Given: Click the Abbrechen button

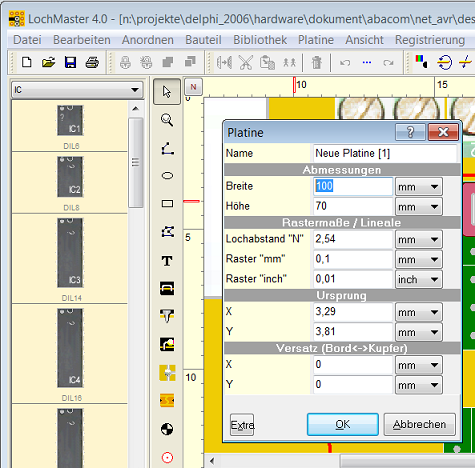Looking at the screenshot, I should tap(419, 424).
